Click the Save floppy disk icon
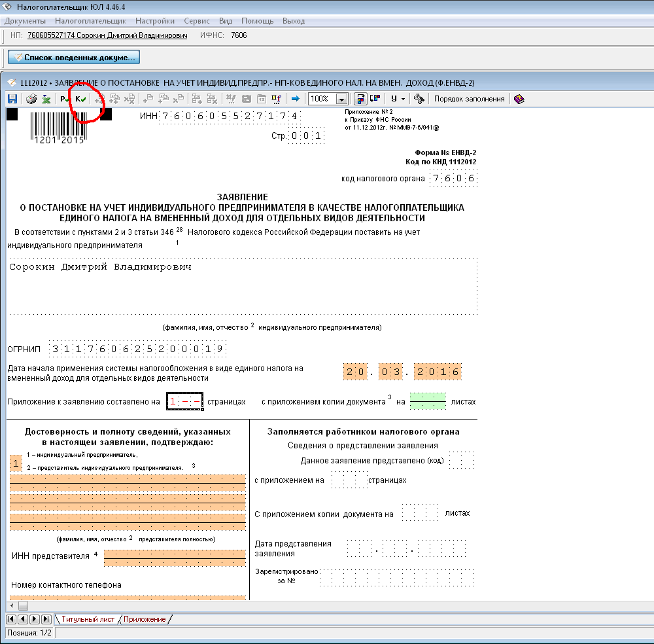 click(12, 99)
